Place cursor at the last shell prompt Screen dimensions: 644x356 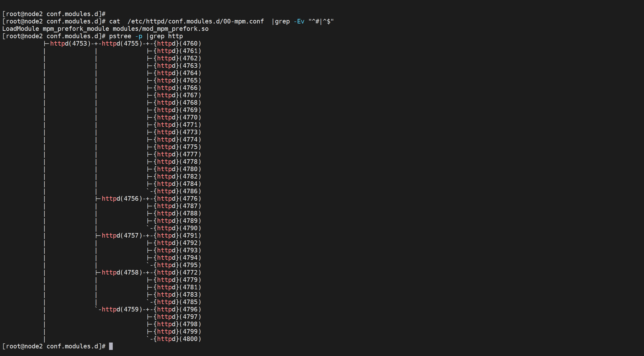click(x=111, y=346)
